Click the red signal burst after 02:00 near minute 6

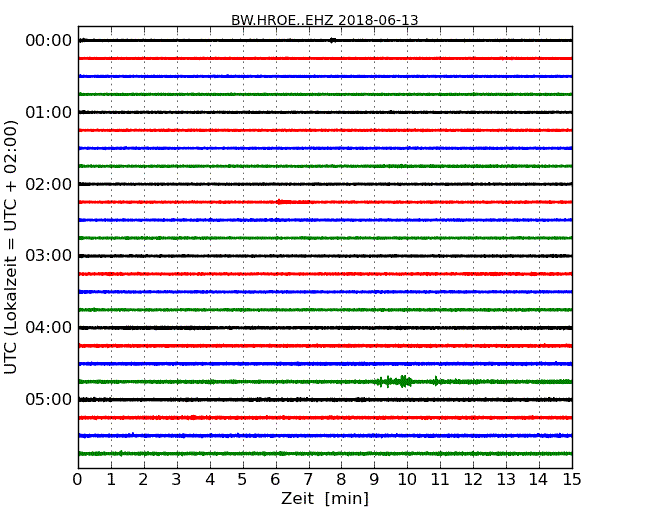pyautogui.click(x=293, y=202)
